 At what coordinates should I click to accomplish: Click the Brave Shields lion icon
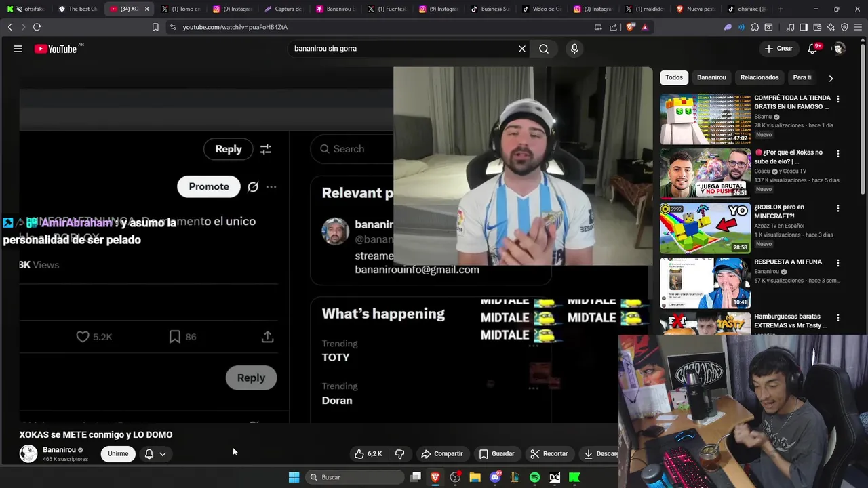[x=631, y=27]
